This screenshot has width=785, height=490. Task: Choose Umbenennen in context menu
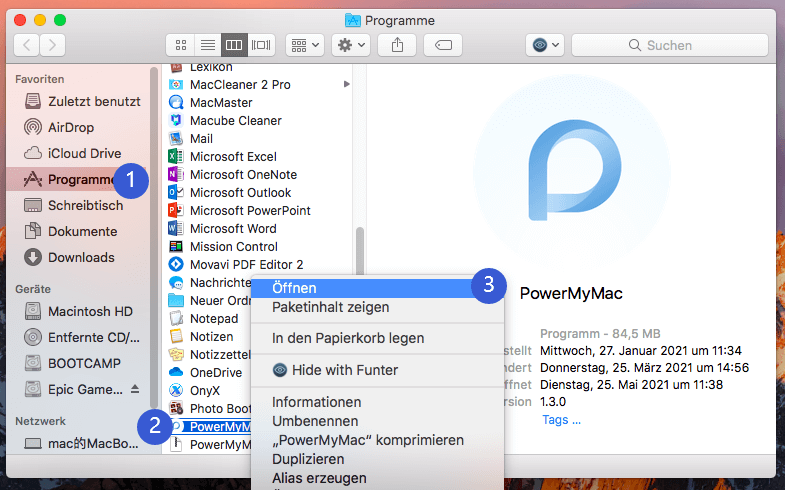tap(376, 421)
